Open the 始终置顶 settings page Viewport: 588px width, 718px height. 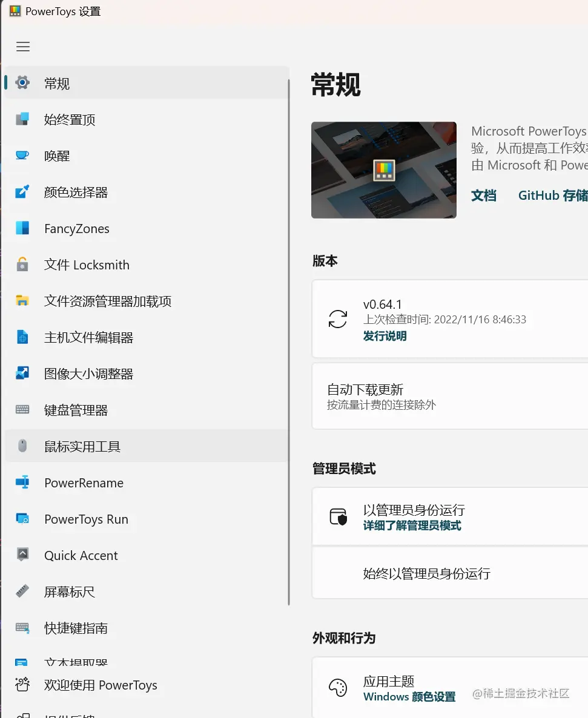pos(147,119)
